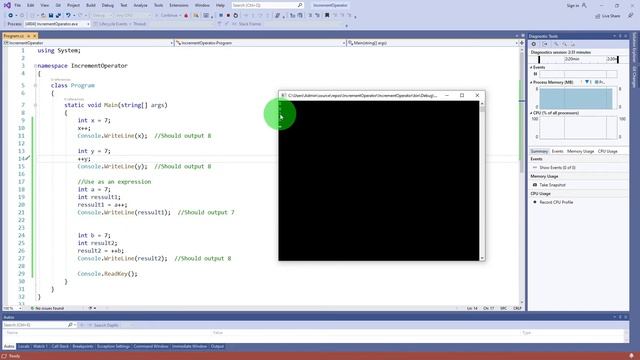
Task: Click Show Events (0 of 0) link
Action: click(557, 168)
